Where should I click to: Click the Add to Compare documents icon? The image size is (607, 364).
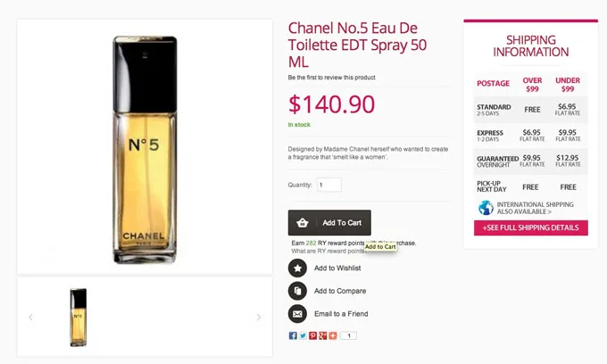(297, 291)
